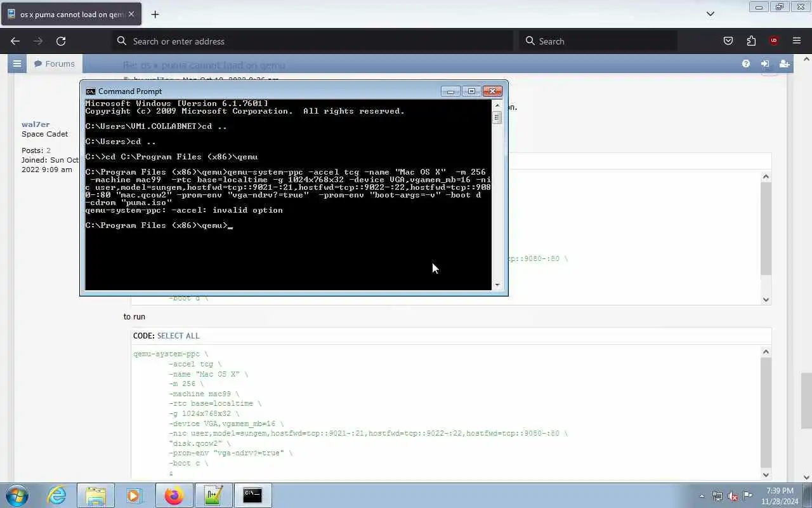Click the '-accel tcg \' code line
The width and height of the screenshot is (812, 508).
[x=195, y=364]
